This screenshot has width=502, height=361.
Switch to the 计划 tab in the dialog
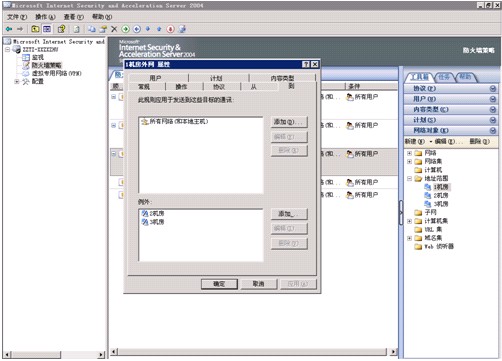pyautogui.click(x=216, y=78)
